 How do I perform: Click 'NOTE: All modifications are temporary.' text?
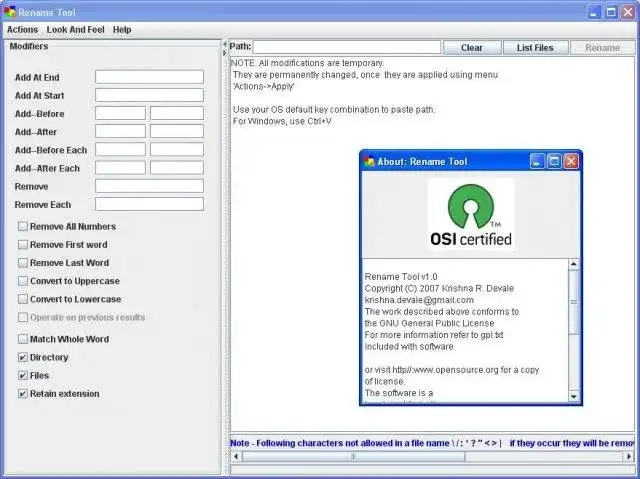point(308,63)
